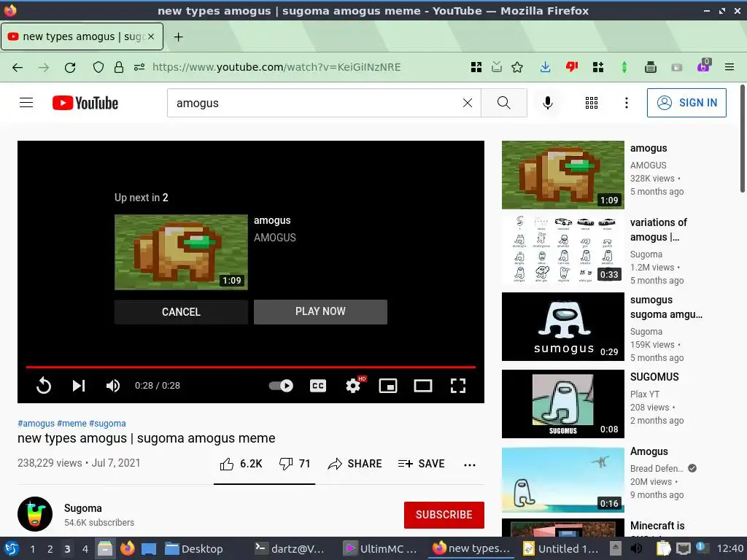747x560 pixels.
Task: Dislike the video with thumbs down
Action: [x=295, y=464]
